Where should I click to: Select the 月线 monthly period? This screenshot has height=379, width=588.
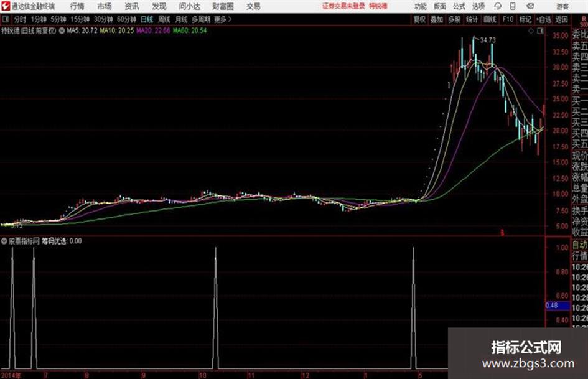[182, 19]
